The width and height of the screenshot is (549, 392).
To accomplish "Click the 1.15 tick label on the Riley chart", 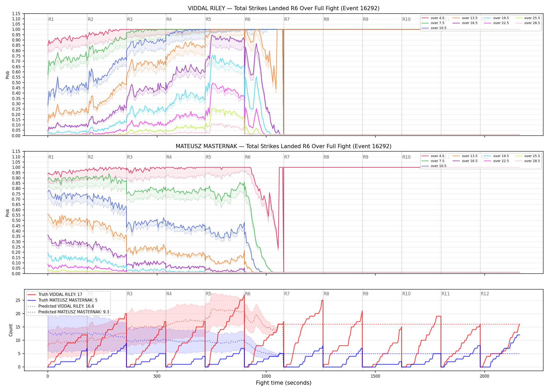I will tap(16, 14).
